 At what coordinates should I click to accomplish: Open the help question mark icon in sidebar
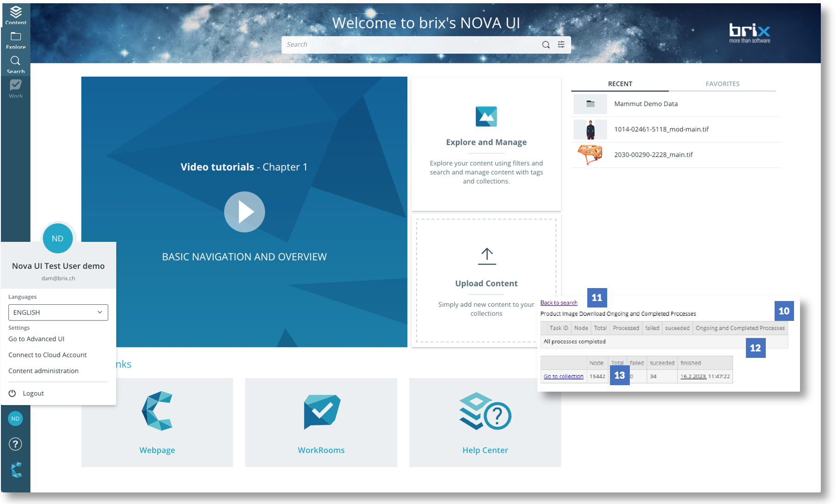click(15, 444)
